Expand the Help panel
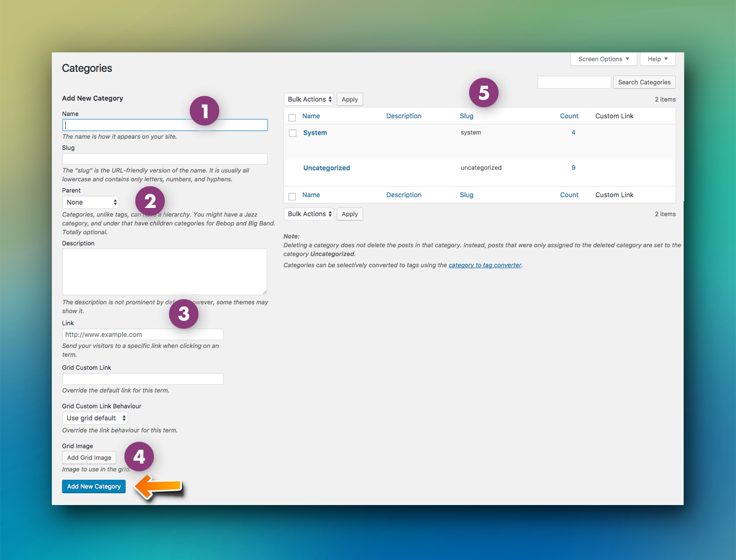Image resolution: width=736 pixels, height=560 pixels. coord(658,59)
